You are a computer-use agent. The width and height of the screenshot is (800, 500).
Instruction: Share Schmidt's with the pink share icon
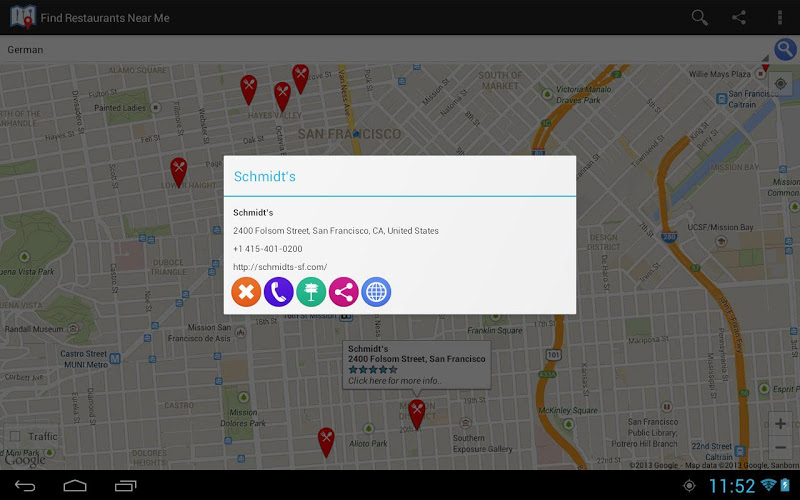pyautogui.click(x=344, y=292)
